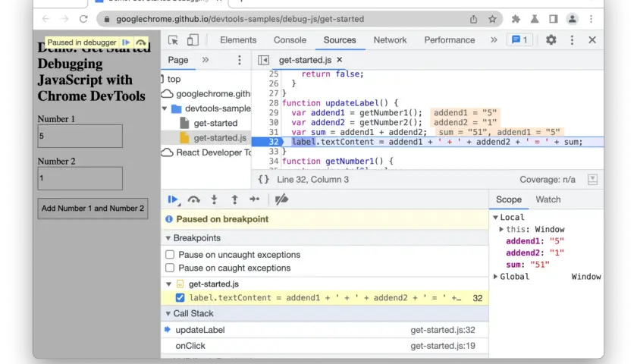Open Chrome three-dot main menu
This screenshot has height=364, width=637.
591,19
